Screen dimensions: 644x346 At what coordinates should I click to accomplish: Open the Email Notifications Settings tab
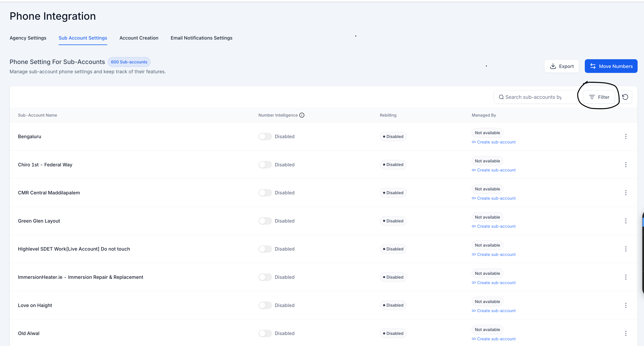click(x=201, y=38)
